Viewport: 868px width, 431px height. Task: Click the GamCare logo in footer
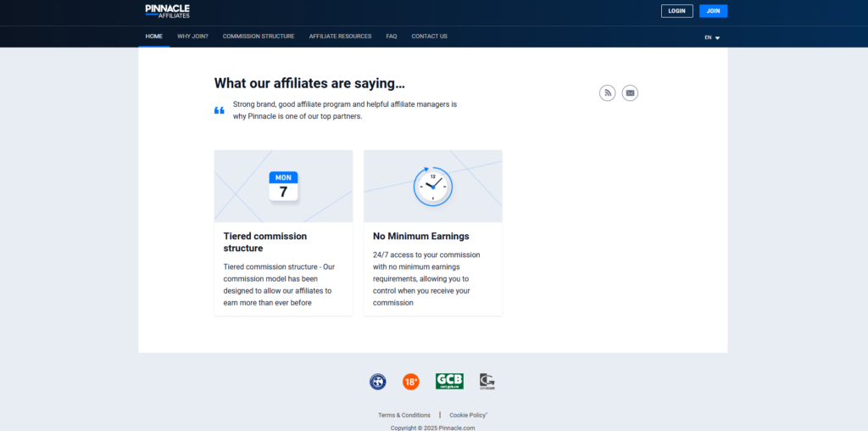coord(487,382)
